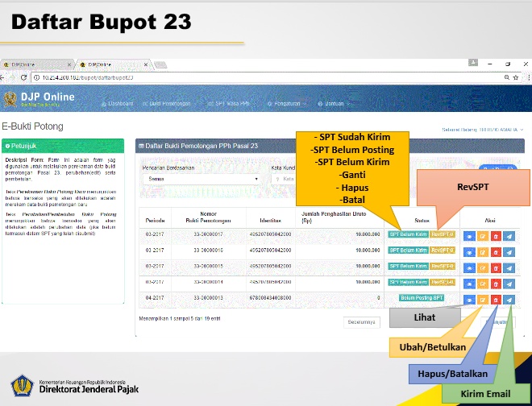Click the send email icon for bukti 33-00000015
The image size is (532, 406).
509,267
